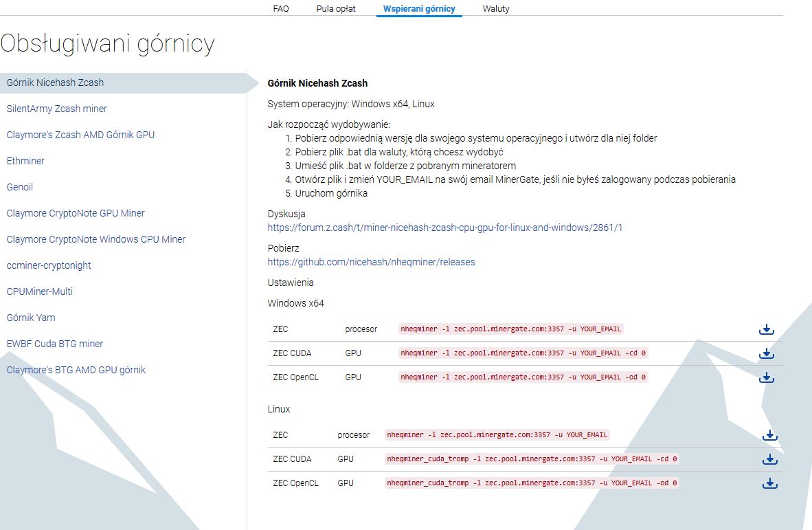Select Górnik Yam in the list
The image size is (812, 530).
click(x=30, y=318)
